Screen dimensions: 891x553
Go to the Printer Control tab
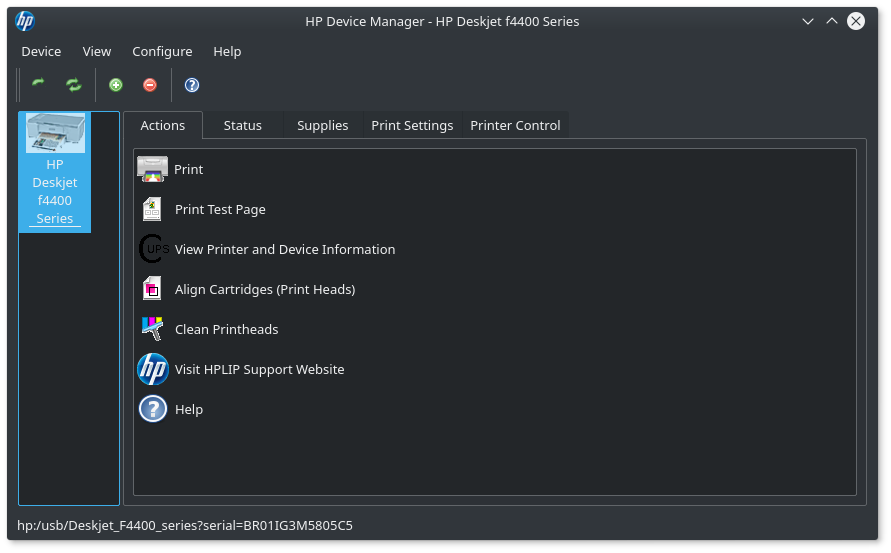click(515, 125)
